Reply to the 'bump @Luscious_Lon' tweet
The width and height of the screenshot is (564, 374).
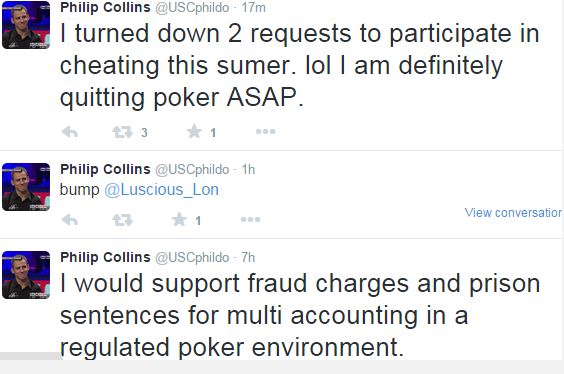70,220
